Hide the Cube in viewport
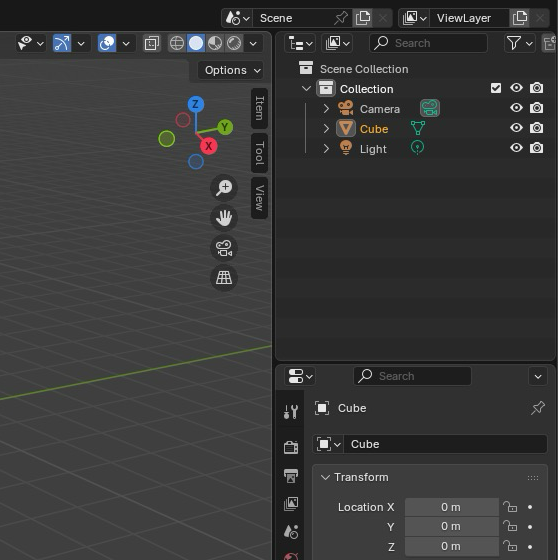Image resolution: width=558 pixels, height=560 pixels. point(516,128)
